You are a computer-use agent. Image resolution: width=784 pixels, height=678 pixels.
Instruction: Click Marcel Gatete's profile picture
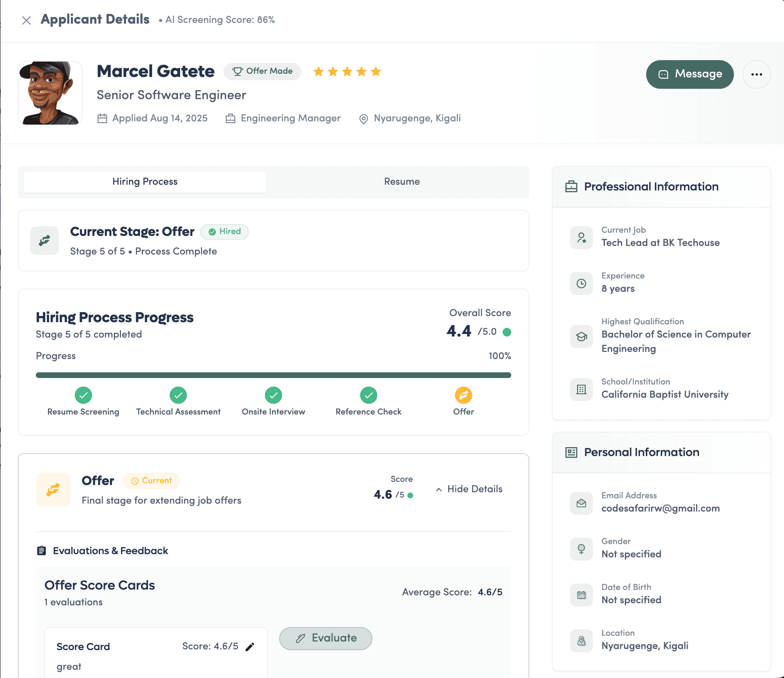[x=50, y=92]
